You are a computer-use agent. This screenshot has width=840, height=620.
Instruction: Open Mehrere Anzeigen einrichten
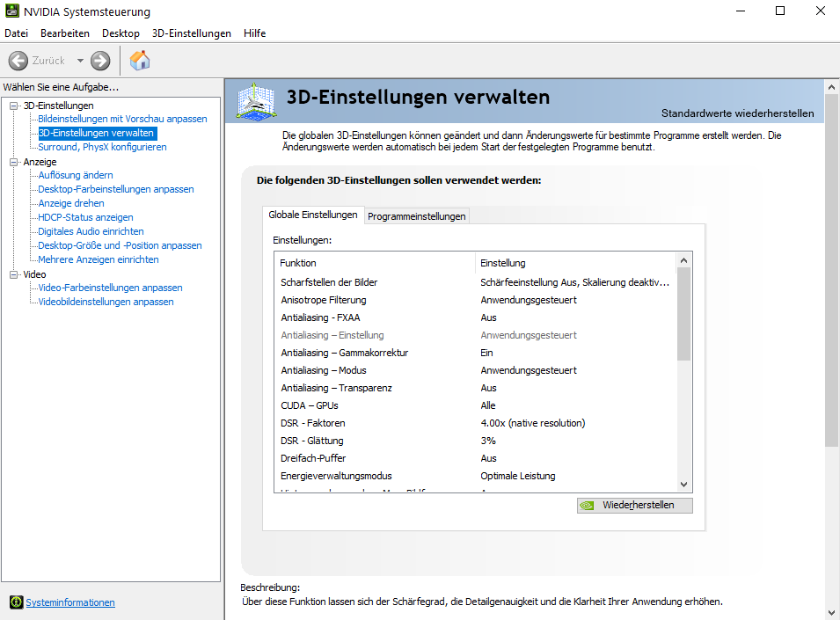coord(98,259)
